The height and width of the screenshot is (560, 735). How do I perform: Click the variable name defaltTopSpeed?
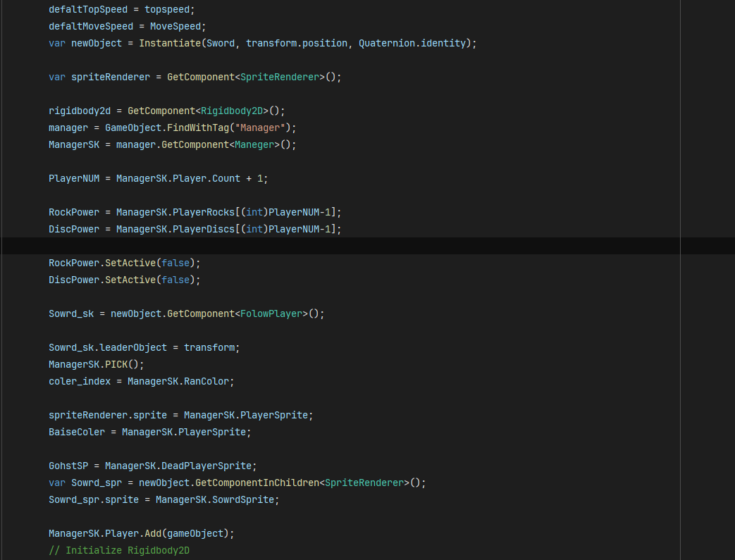coord(88,9)
